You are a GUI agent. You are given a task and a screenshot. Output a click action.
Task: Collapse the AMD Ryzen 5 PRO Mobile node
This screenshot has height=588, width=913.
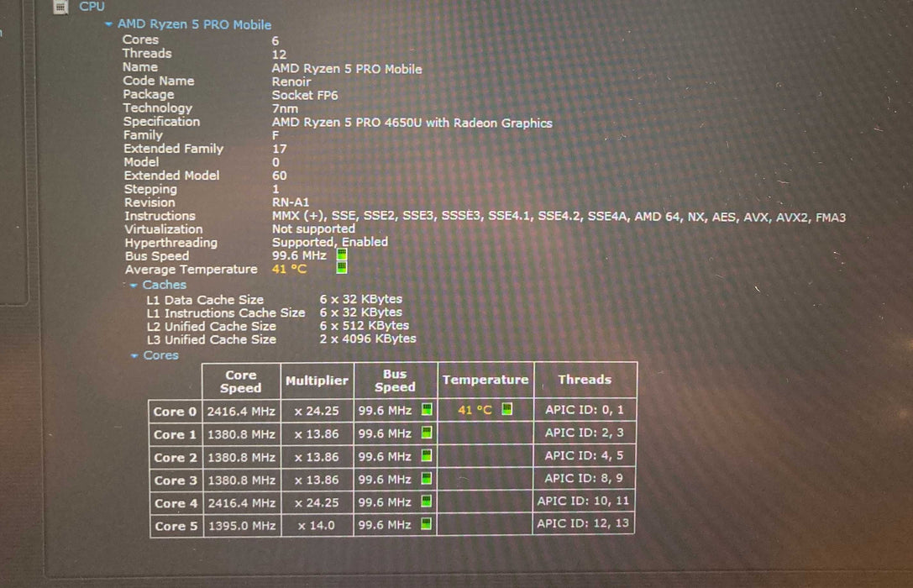[108, 24]
